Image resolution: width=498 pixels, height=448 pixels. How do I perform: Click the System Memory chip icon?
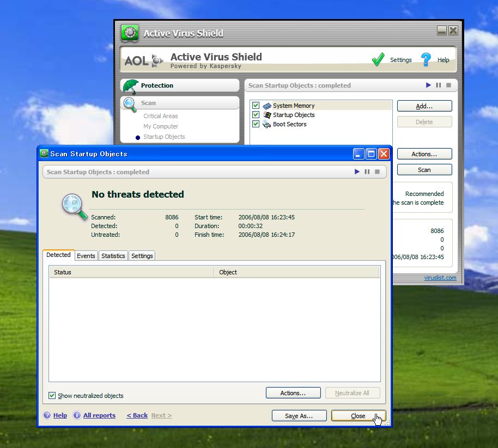267,106
